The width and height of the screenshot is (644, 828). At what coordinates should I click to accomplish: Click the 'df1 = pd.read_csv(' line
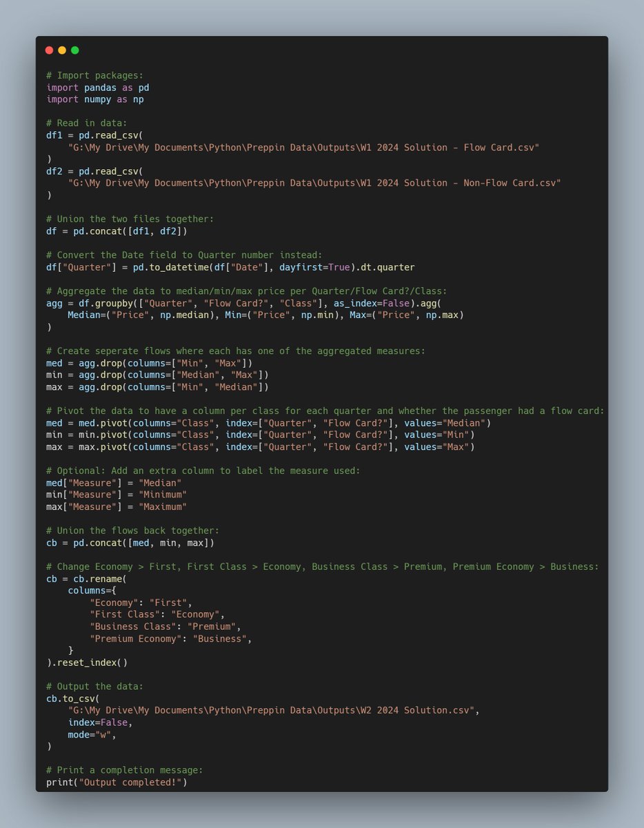(x=94, y=135)
